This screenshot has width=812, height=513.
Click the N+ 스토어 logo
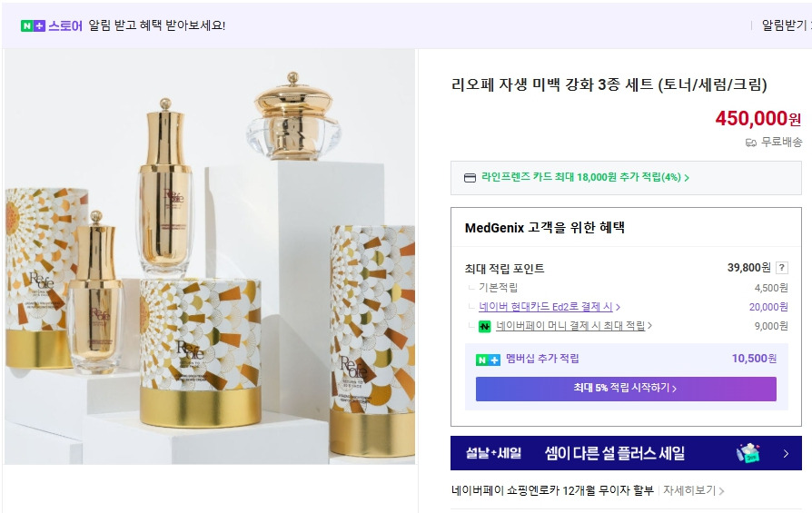pos(52,25)
